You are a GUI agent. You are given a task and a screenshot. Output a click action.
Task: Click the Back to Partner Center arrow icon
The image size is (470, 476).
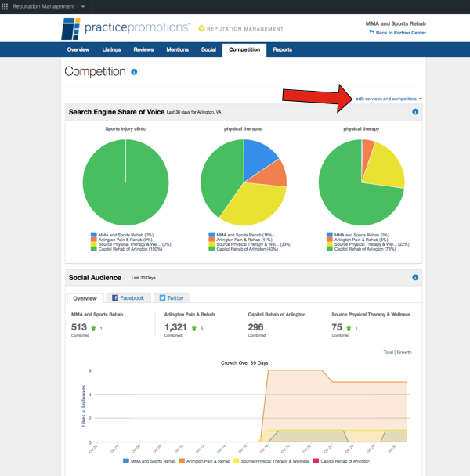click(x=371, y=32)
